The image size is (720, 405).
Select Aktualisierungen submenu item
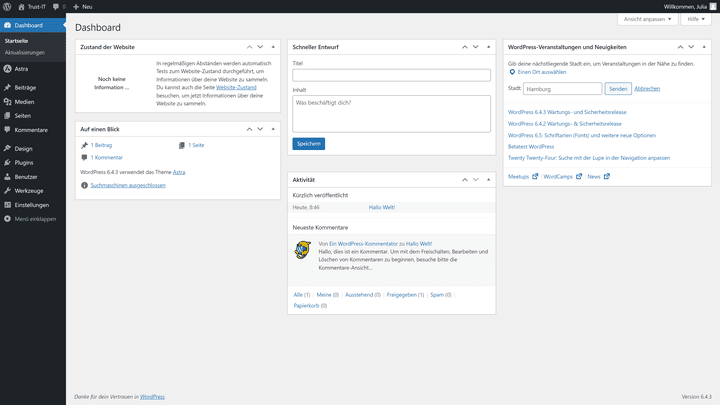point(25,52)
